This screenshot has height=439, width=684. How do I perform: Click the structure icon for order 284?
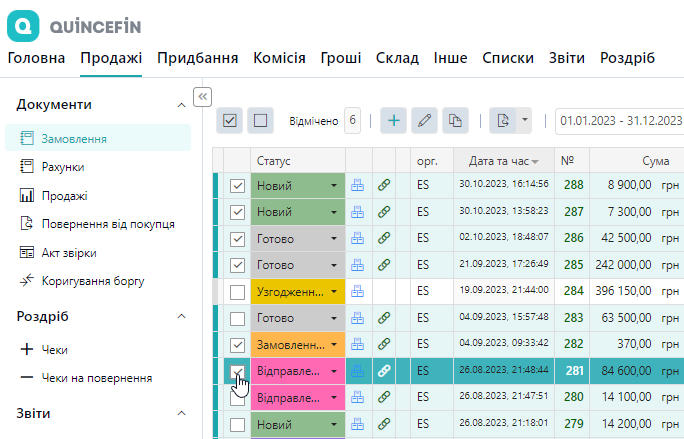(358, 292)
